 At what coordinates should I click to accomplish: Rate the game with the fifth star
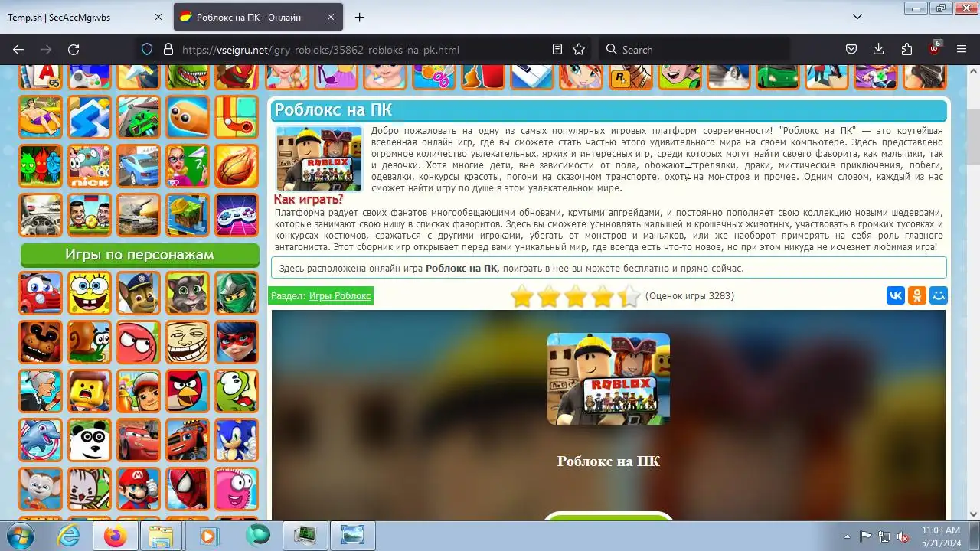click(629, 296)
